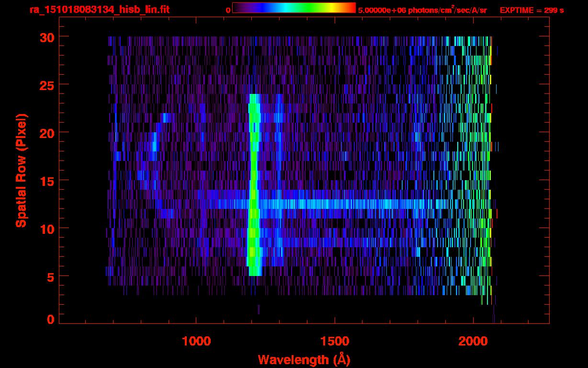The width and height of the screenshot is (588, 368).
Task: Click the x-axis tick label 1000
Action: [x=196, y=341]
